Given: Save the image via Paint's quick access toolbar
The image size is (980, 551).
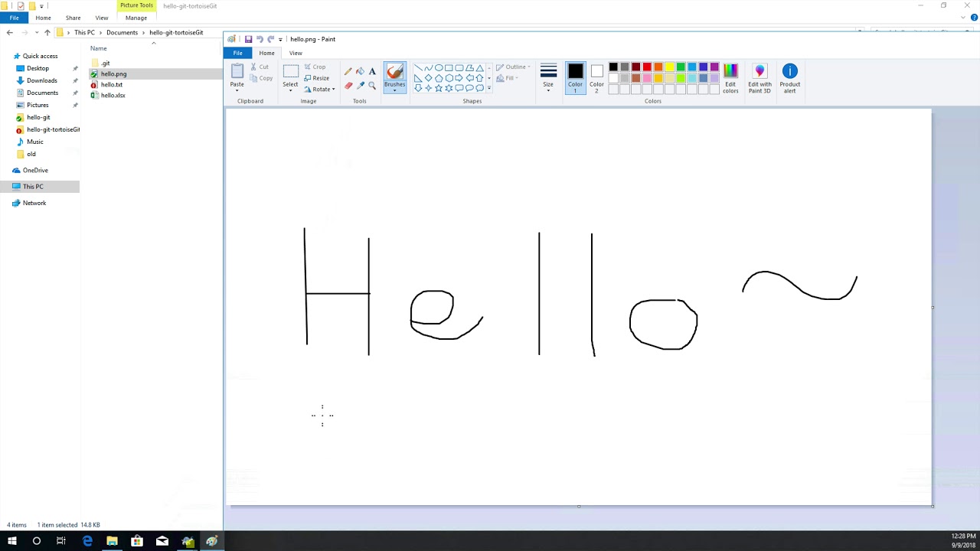Looking at the screenshot, I should click(248, 39).
